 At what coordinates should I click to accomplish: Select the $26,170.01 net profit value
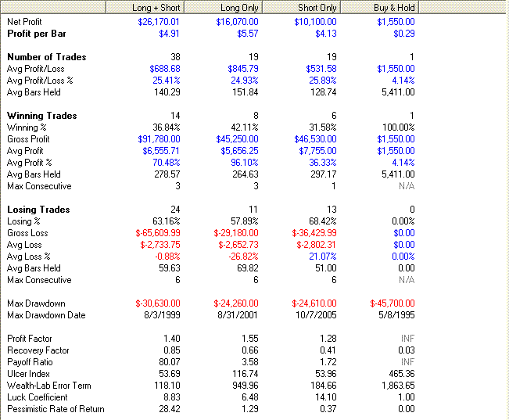pos(158,22)
